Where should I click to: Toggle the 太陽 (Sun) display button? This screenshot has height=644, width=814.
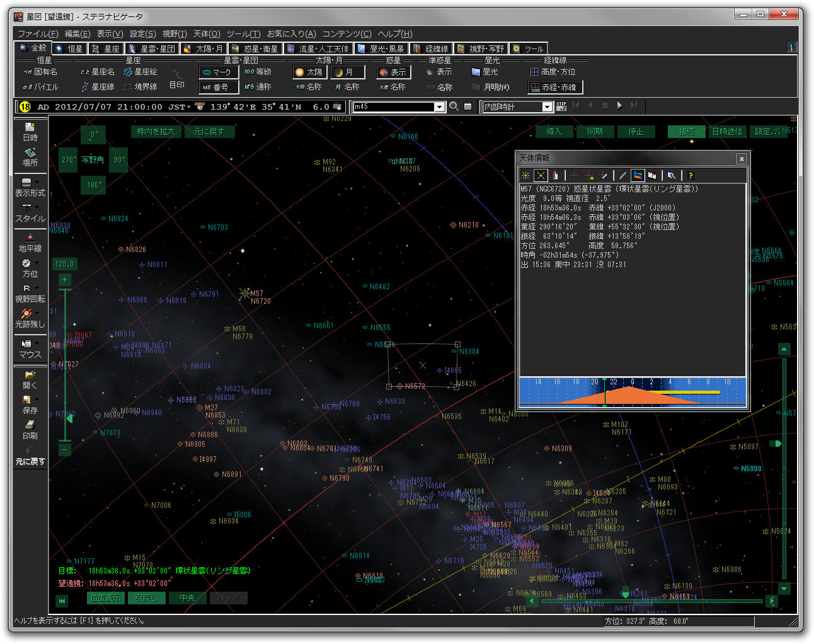[x=309, y=72]
